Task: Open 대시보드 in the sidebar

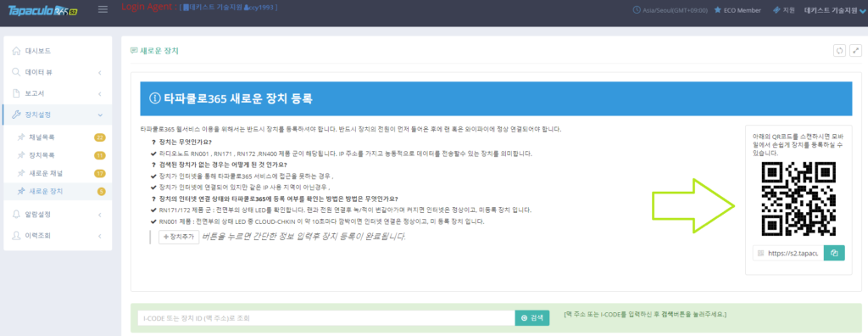Action: pos(58,51)
